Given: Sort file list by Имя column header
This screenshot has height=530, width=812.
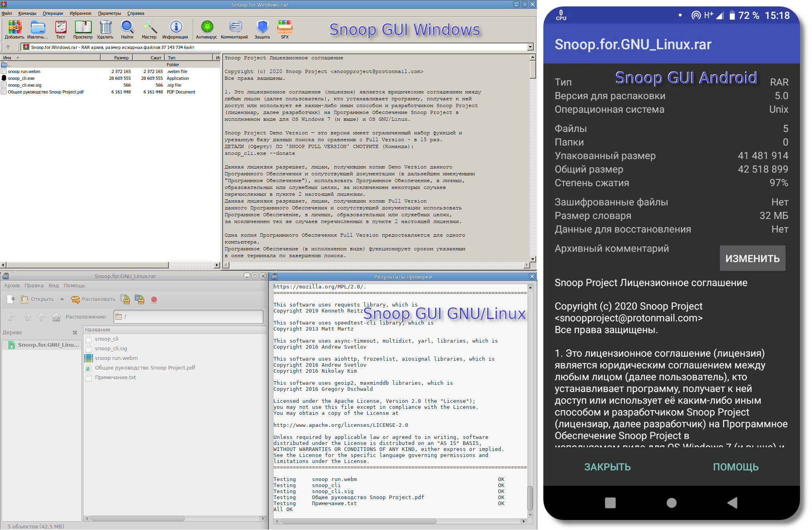Looking at the screenshot, I should pyautogui.click(x=7, y=58).
